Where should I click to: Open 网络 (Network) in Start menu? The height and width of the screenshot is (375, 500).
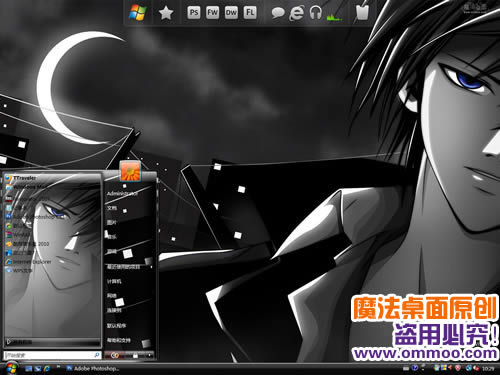click(x=112, y=296)
